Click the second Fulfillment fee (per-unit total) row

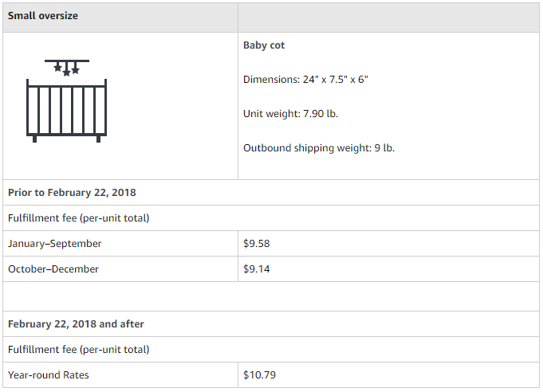pos(271,350)
